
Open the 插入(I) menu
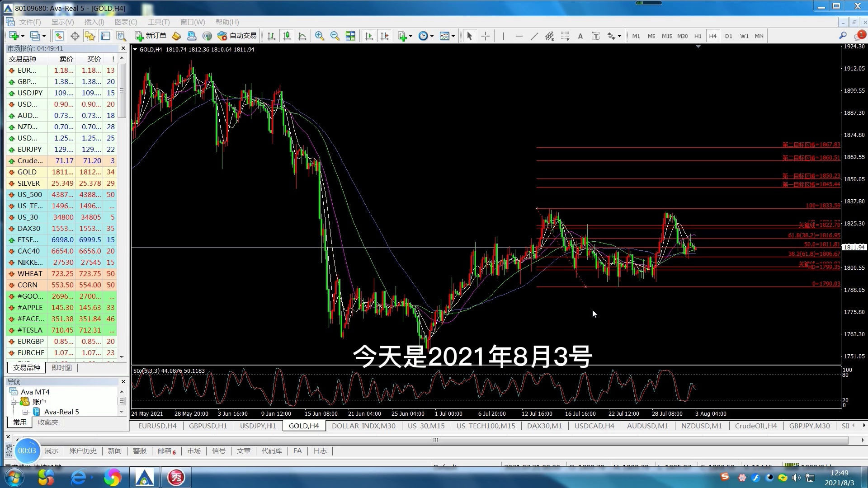(x=94, y=22)
